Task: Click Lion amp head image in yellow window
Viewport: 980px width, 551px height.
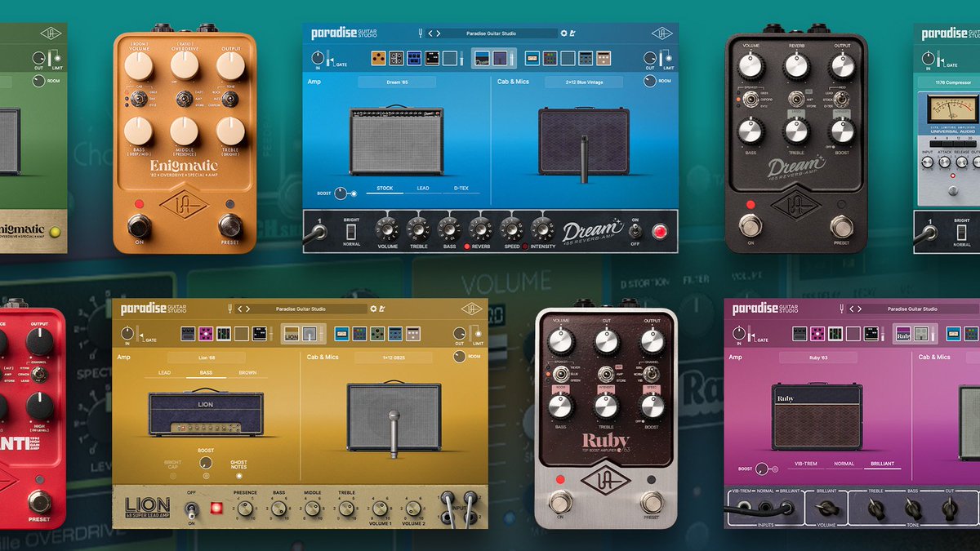Action: click(x=206, y=414)
